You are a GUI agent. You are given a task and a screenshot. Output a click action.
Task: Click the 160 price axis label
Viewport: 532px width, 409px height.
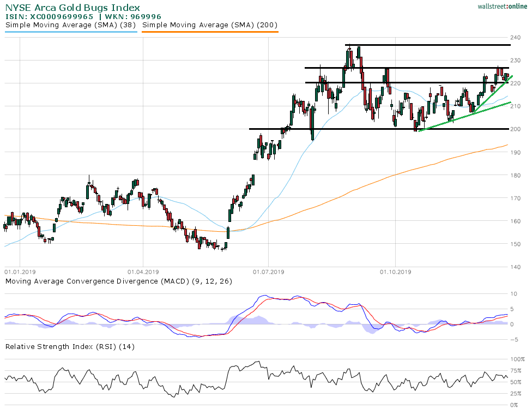click(x=516, y=221)
